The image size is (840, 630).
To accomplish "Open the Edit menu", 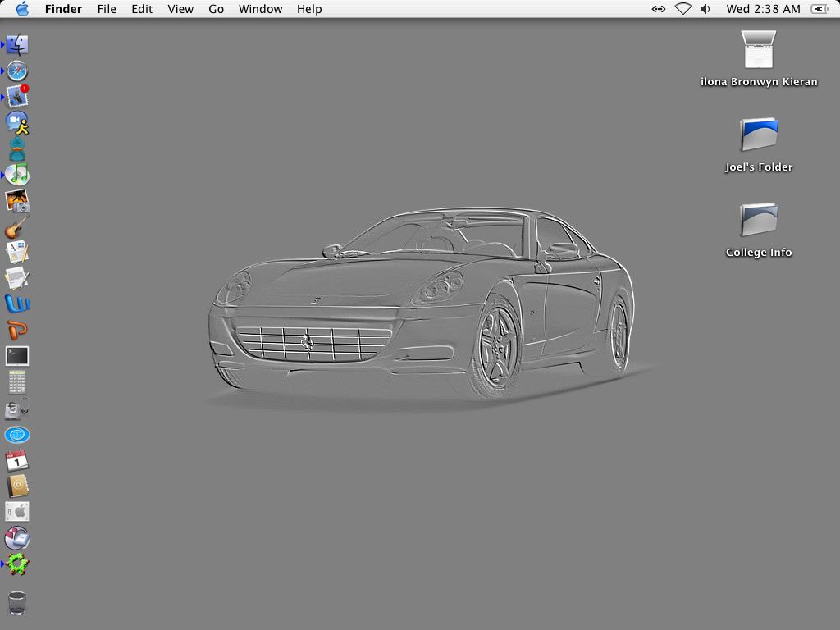I will pos(142,9).
